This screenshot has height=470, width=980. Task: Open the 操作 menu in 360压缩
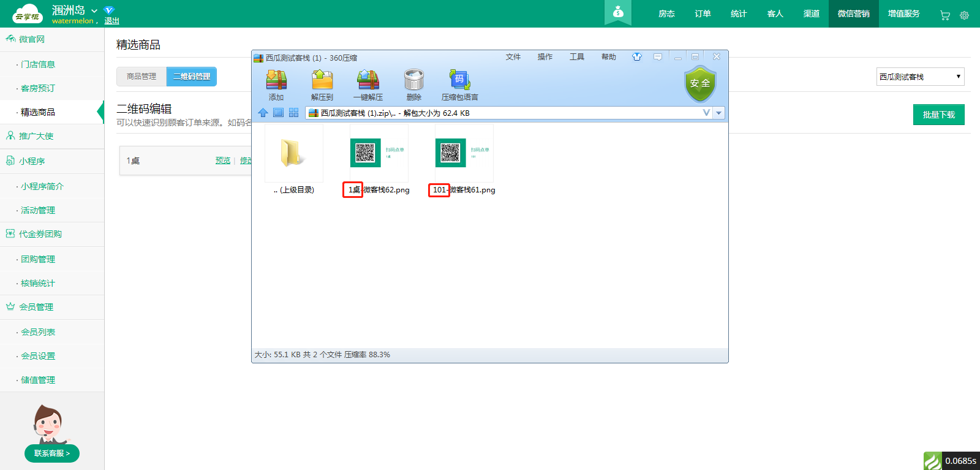[545, 57]
